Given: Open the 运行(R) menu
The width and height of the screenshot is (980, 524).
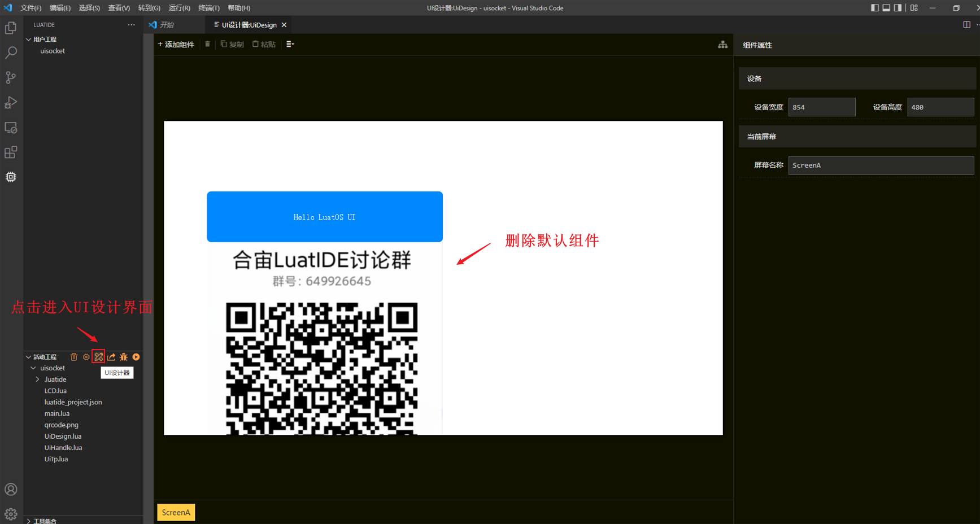Looking at the screenshot, I should pyautogui.click(x=179, y=8).
